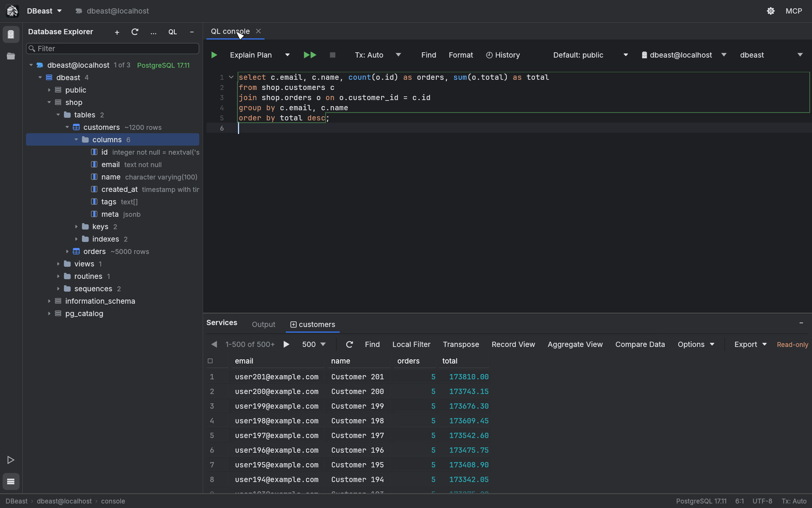The width and height of the screenshot is (812, 508).
Task: Open the Options dropdown in results toolbar
Action: click(696, 344)
